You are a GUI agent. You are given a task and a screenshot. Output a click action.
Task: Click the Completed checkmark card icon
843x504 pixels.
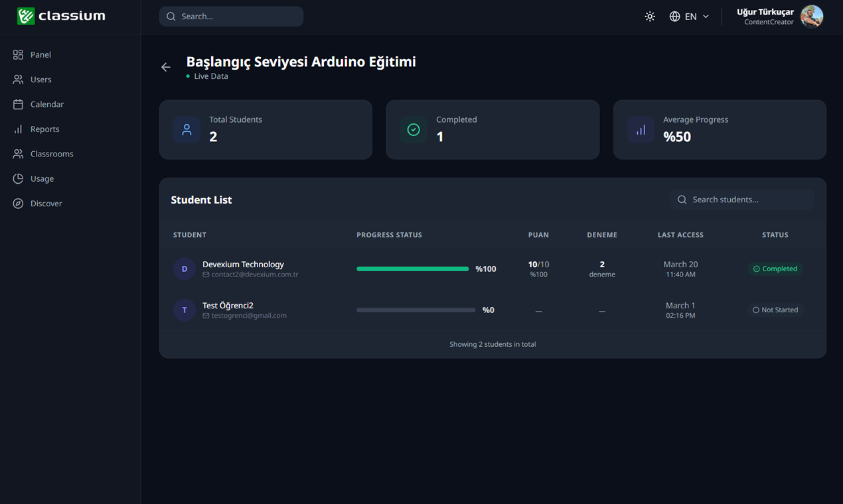pos(414,130)
